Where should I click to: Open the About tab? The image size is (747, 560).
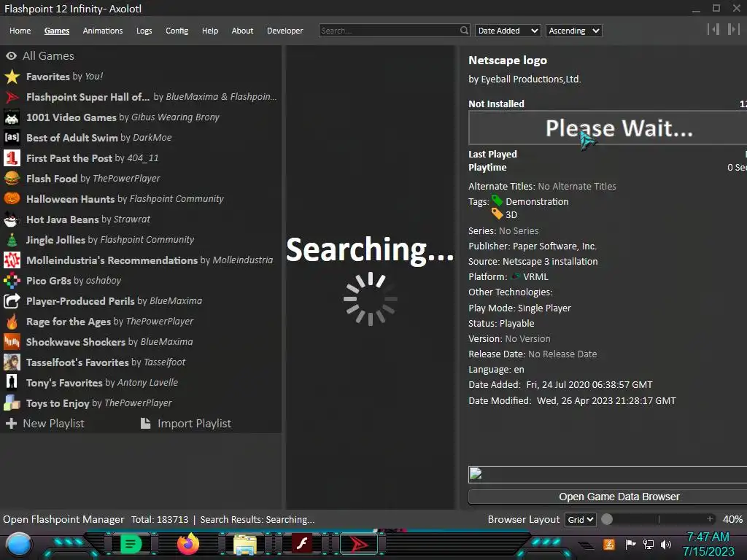click(x=242, y=31)
